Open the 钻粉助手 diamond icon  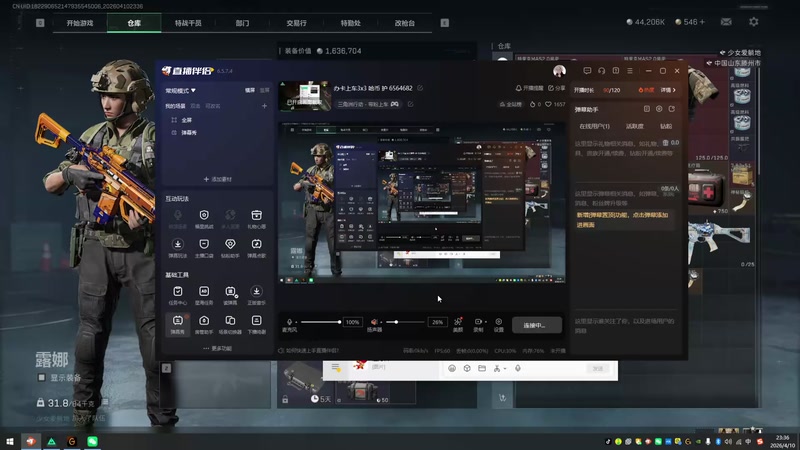click(x=230, y=244)
